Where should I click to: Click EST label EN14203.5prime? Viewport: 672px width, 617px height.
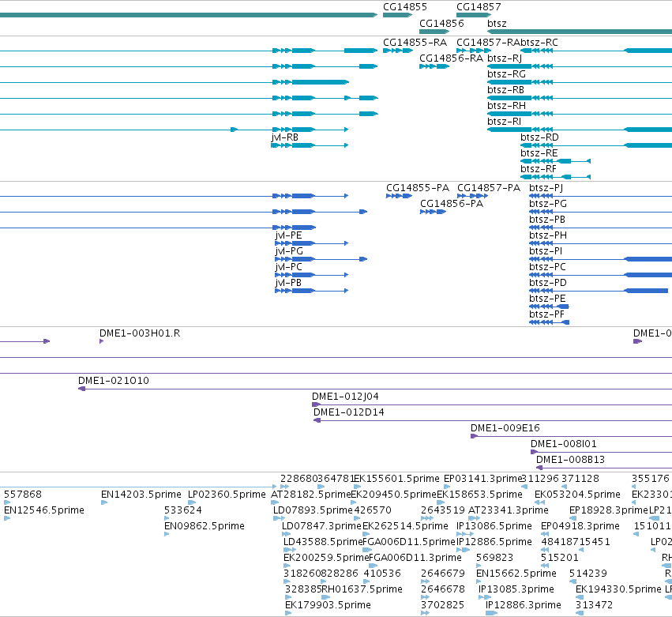click(141, 495)
